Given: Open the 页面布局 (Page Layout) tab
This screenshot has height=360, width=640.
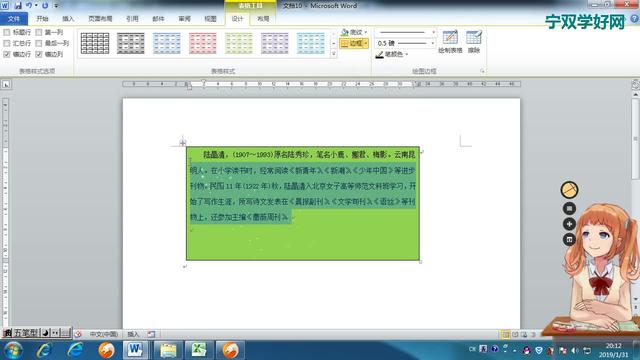Looking at the screenshot, I should pos(100,19).
